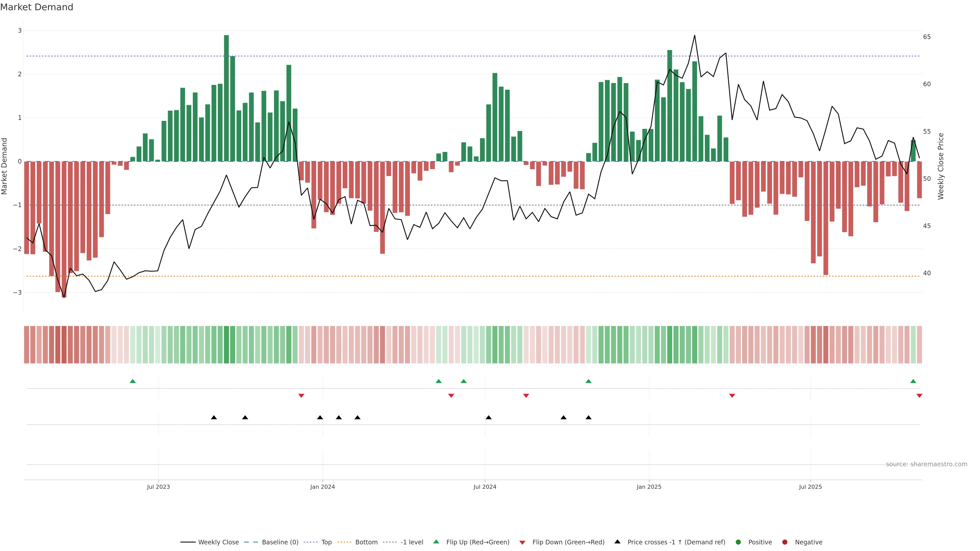
Task: Click the rightmost green flip-up triangle marker
Action: click(913, 381)
